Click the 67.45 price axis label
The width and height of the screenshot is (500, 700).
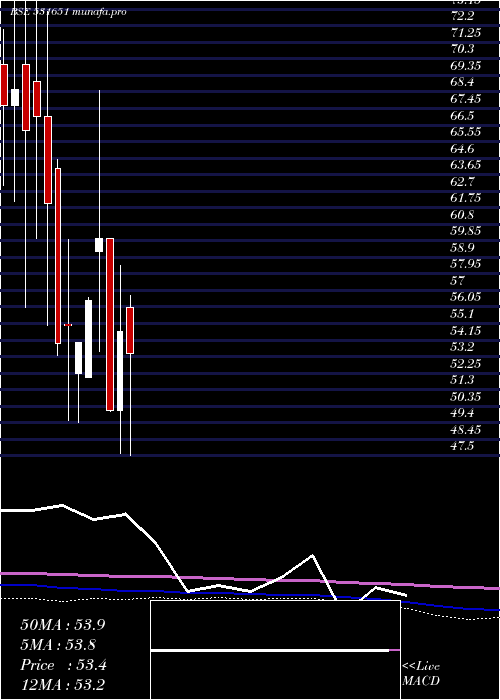click(x=466, y=99)
